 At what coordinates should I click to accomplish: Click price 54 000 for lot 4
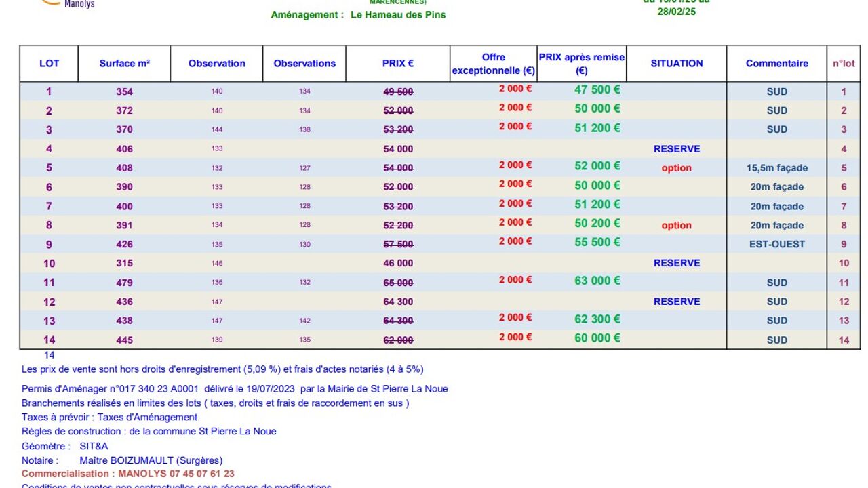(398, 149)
